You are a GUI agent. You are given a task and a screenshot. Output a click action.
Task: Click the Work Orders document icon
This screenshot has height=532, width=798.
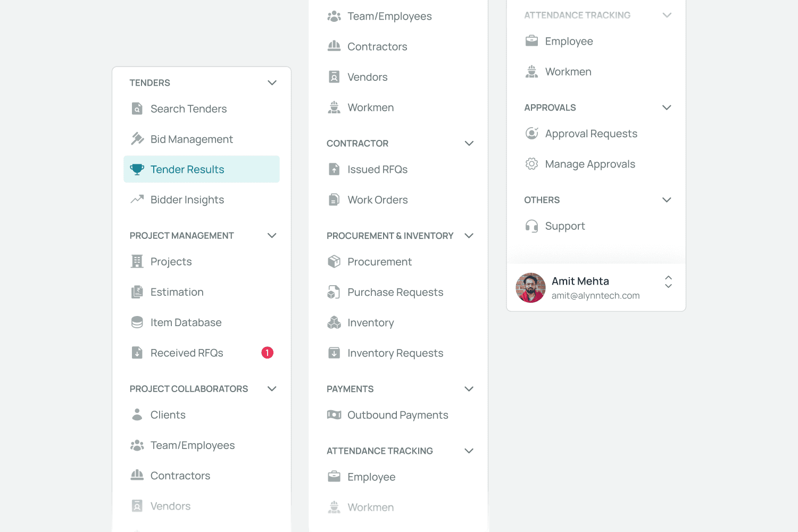tap(334, 199)
